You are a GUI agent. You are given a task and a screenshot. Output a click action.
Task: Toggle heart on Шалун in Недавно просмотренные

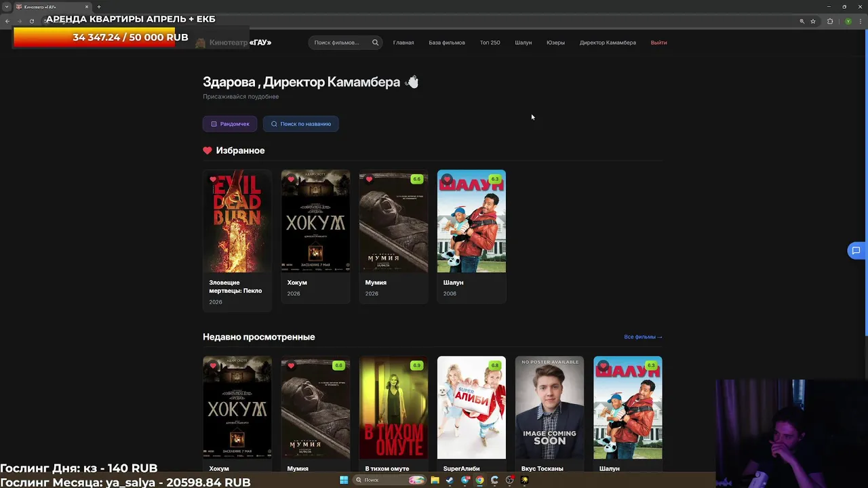click(x=604, y=366)
